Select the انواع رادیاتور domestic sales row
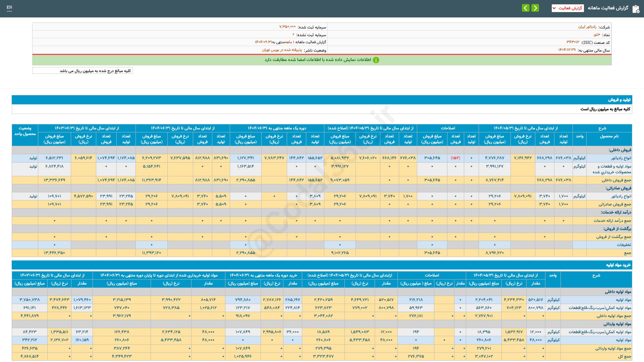 point(621,158)
